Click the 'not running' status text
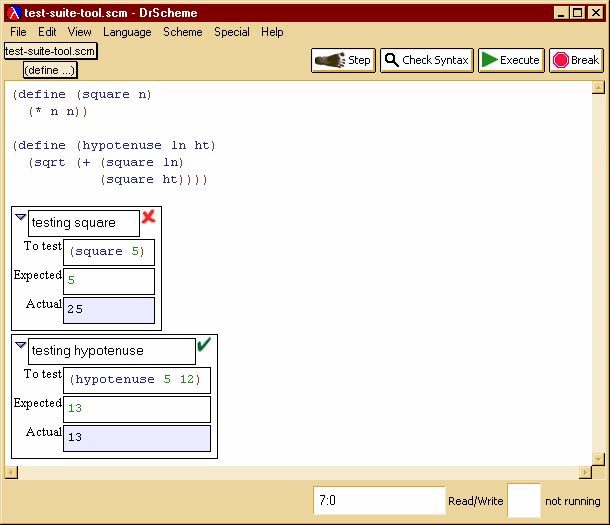Screen dimensions: 610x525 (x=573, y=501)
